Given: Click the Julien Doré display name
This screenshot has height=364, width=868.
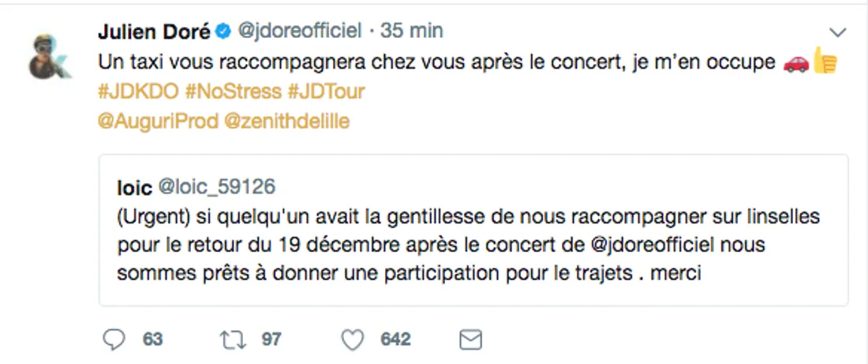Looking at the screenshot, I should (x=155, y=31).
